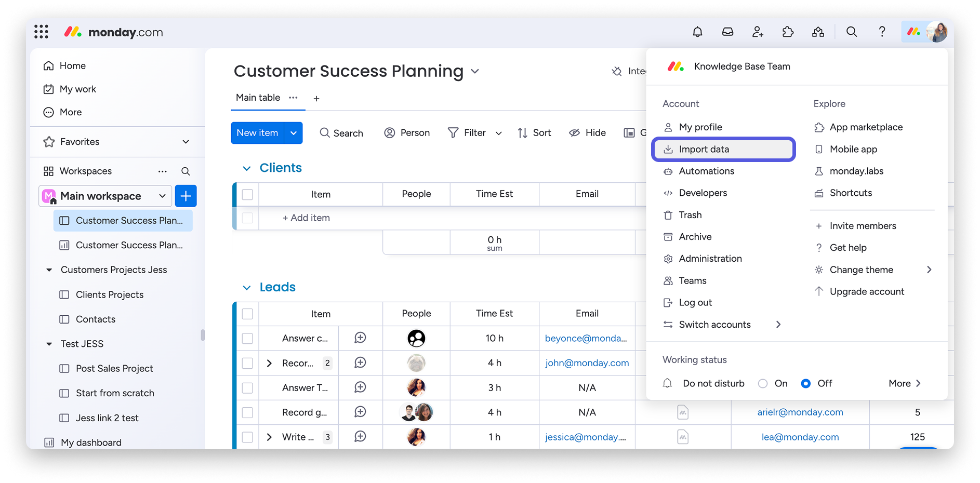Collapse the Clients group
Image resolution: width=980 pixels, height=483 pixels.
tap(247, 168)
